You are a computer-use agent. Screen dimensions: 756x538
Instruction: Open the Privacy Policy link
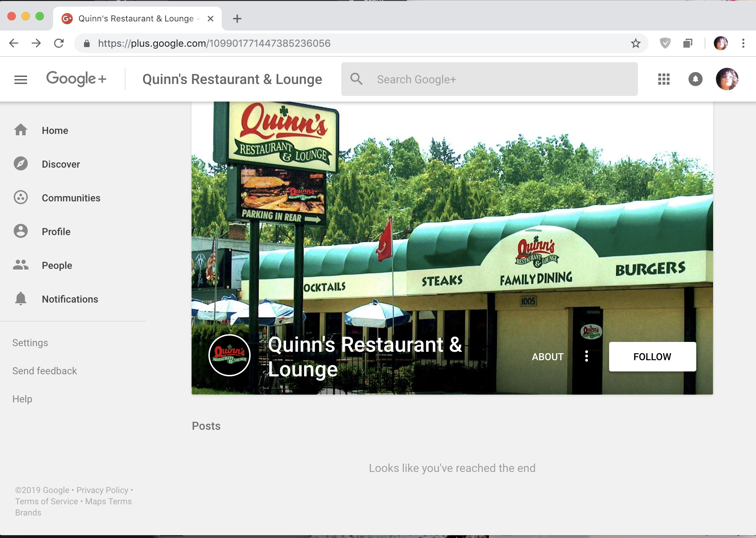coord(102,490)
